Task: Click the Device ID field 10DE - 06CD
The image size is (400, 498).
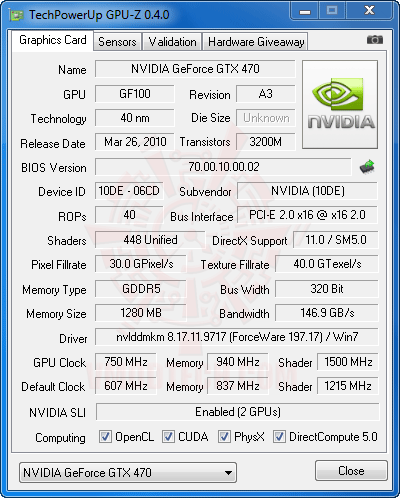Action: pyautogui.click(x=129, y=191)
